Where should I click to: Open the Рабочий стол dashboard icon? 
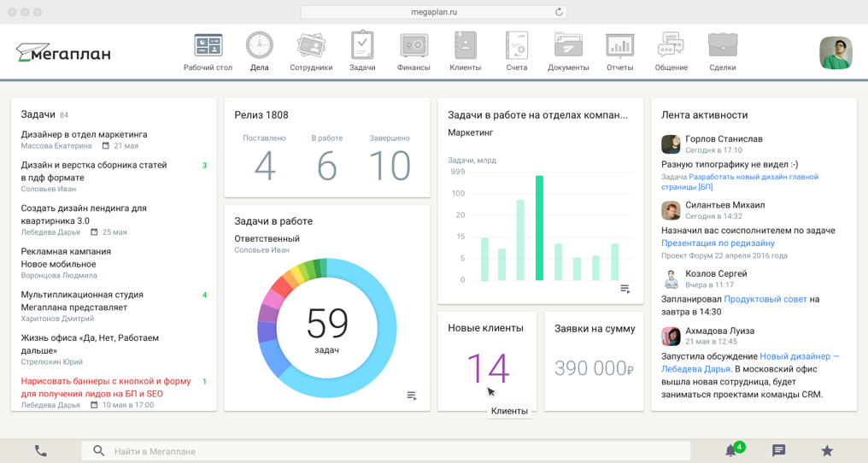[x=208, y=46]
